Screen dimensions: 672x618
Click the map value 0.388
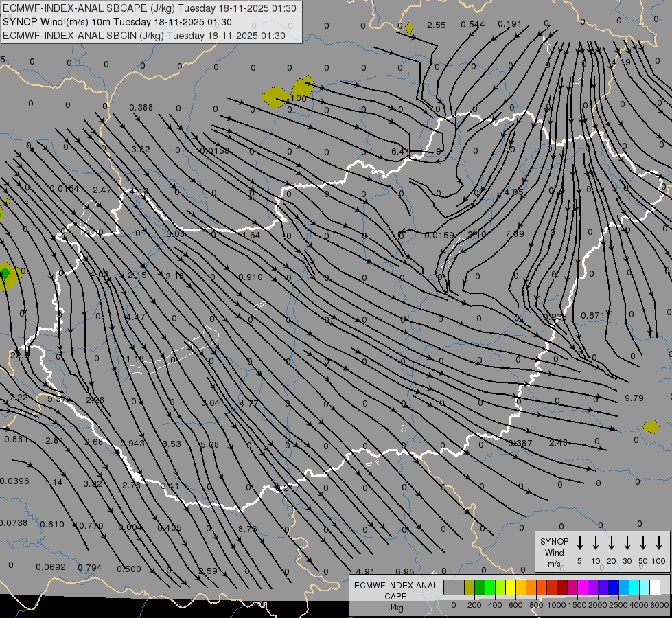[x=141, y=107]
